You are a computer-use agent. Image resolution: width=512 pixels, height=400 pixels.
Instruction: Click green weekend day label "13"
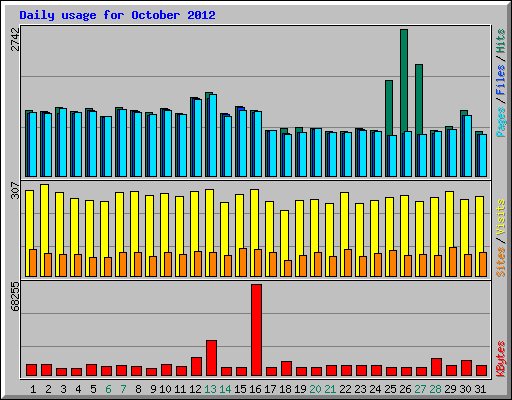click(210, 389)
